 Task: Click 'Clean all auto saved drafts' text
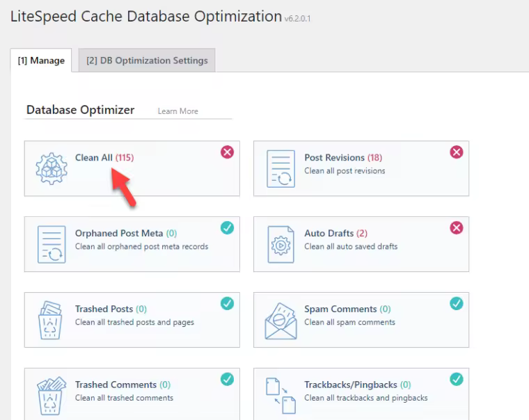click(351, 246)
